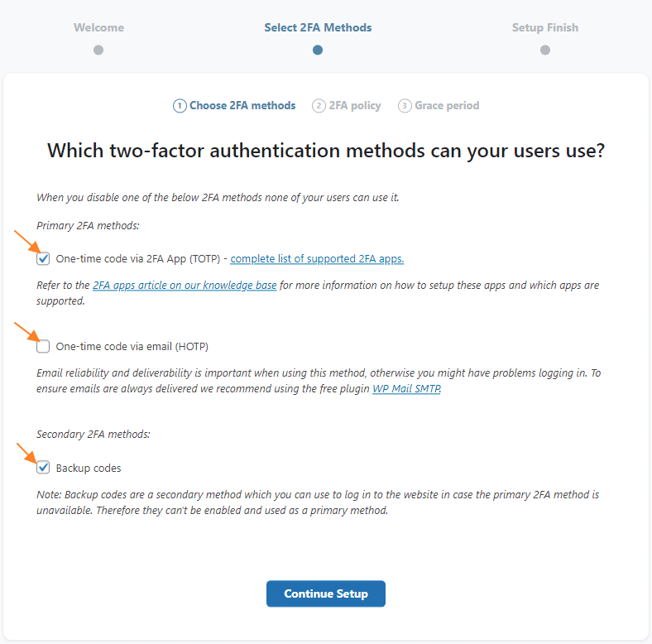Select the 'Choose 2FA methods' sub-step text
Viewport: 652px width, 644px height.
coord(242,106)
